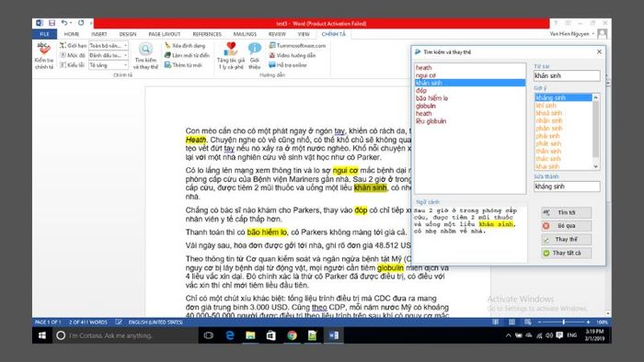Open the FILE tab

coord(44,34)
